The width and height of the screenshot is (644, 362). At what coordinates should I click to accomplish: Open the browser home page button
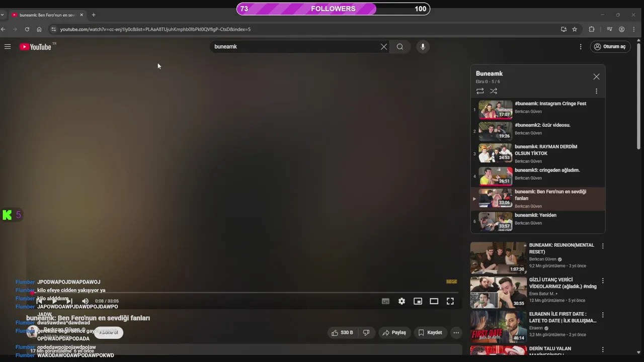39,29
